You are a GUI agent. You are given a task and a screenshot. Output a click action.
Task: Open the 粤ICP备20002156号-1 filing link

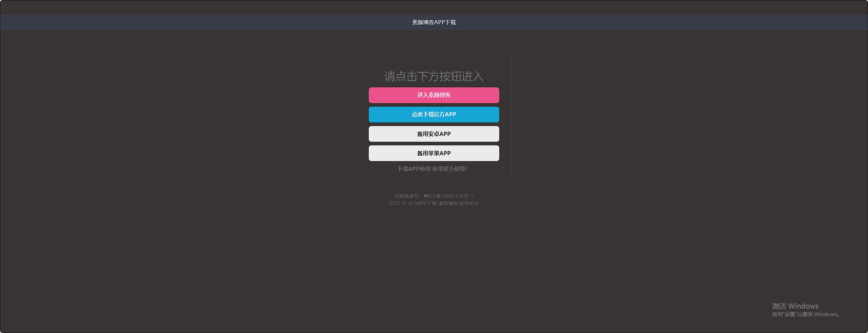click(448, 196)
